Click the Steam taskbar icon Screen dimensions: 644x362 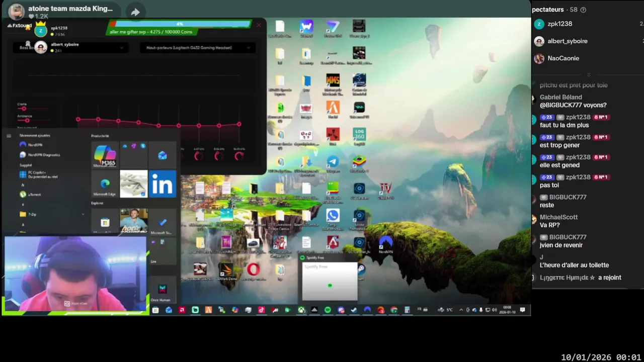pyautogui.click(x=354, y=310)
